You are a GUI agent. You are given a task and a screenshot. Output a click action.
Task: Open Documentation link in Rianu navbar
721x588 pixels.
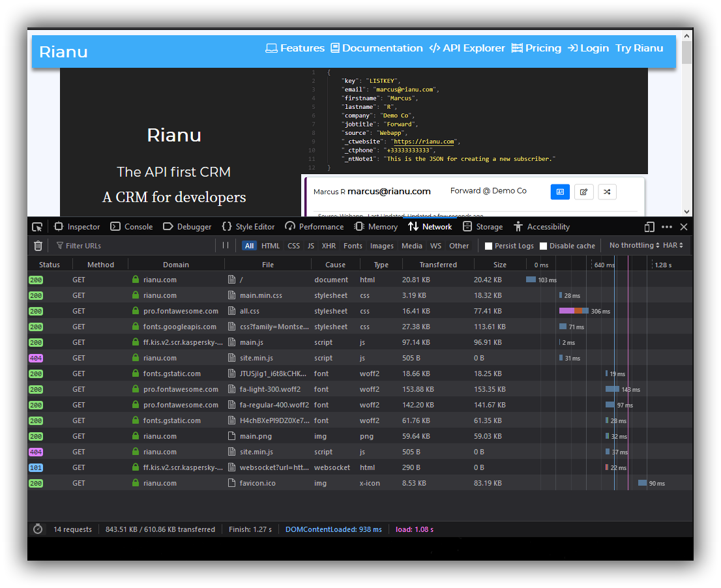(x=377, y=48)
